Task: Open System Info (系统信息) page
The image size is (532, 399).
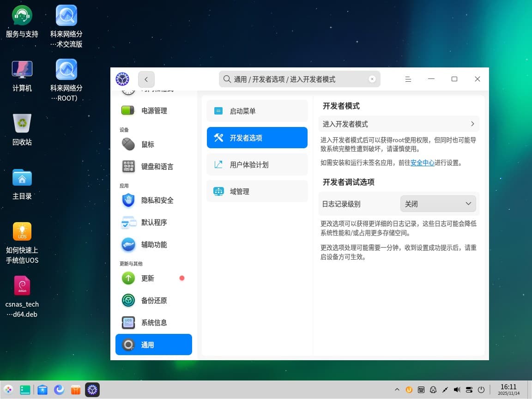Action: [x=153, y=323]
